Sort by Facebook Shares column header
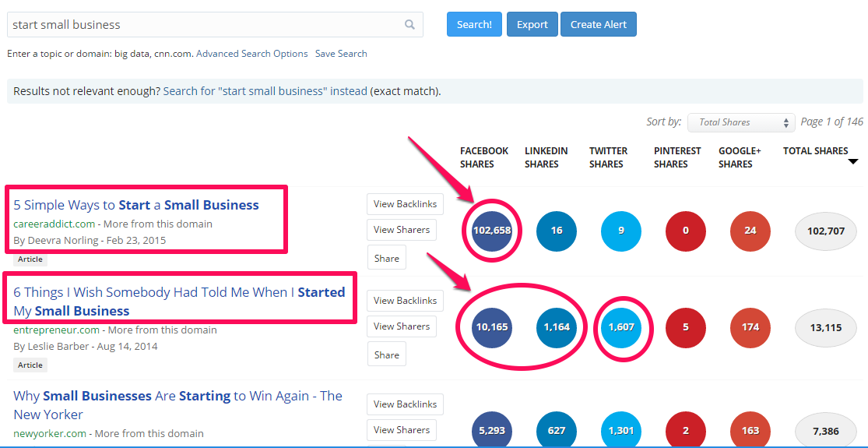The image size is (868, 448). point(483,157)
